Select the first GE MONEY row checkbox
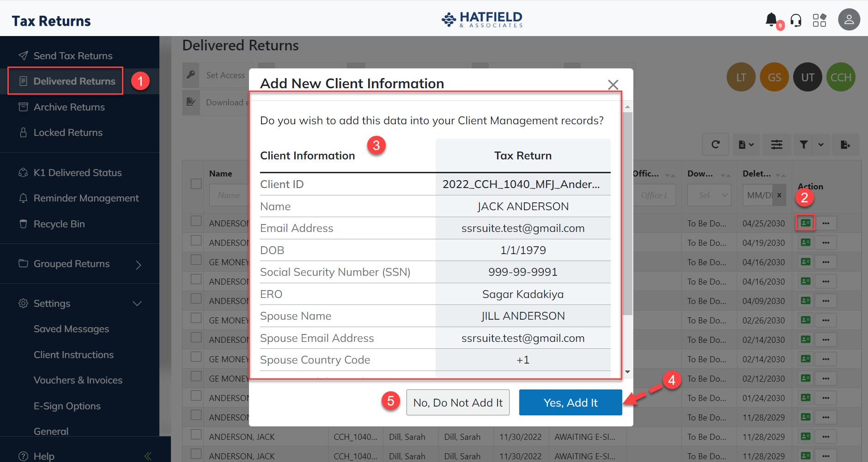Viewport: 868px width, 462px height. pos(196,260)
